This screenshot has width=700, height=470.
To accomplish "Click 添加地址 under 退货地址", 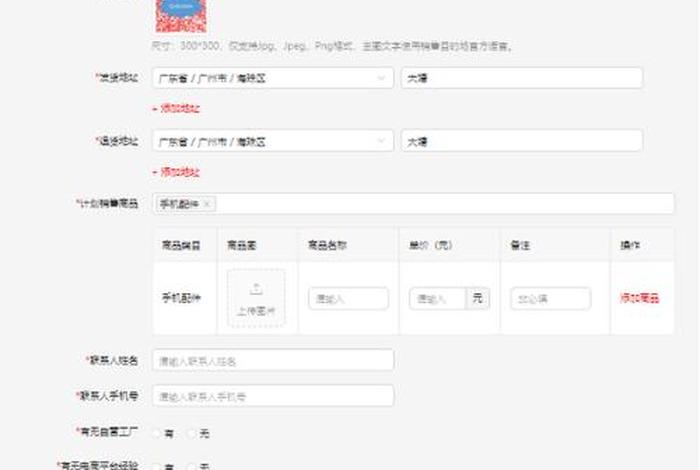I will point(176,172).
